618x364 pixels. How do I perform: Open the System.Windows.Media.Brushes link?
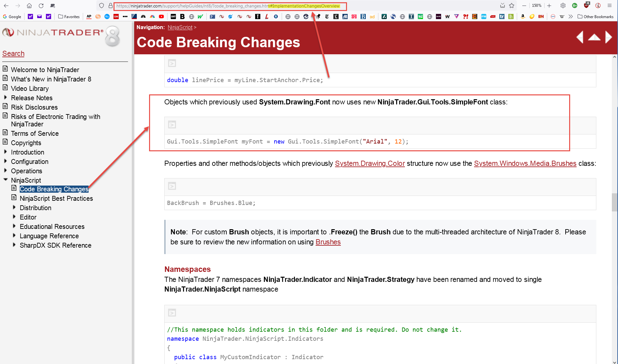click(x=525, y=164)
